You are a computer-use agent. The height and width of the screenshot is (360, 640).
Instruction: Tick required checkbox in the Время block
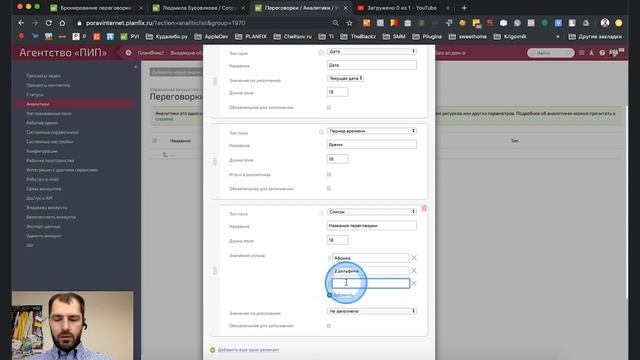click(329, 189)
